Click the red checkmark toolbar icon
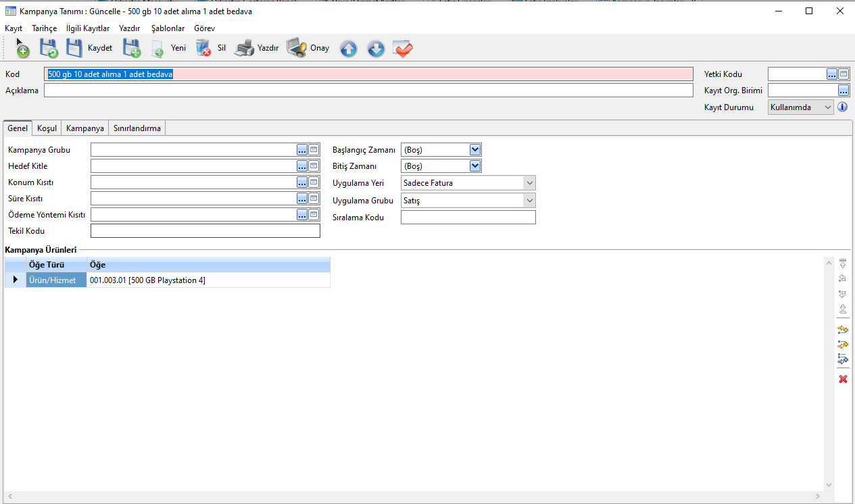 403,49
